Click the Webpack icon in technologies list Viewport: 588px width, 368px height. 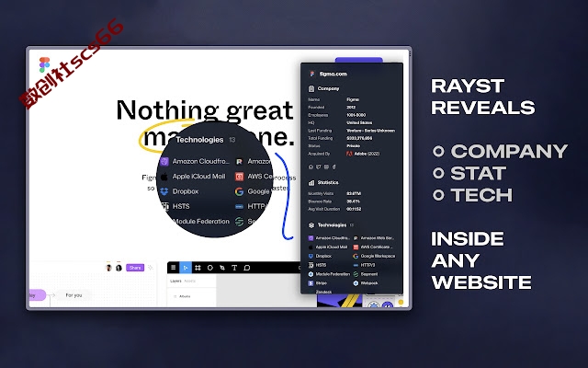(356, 283)
